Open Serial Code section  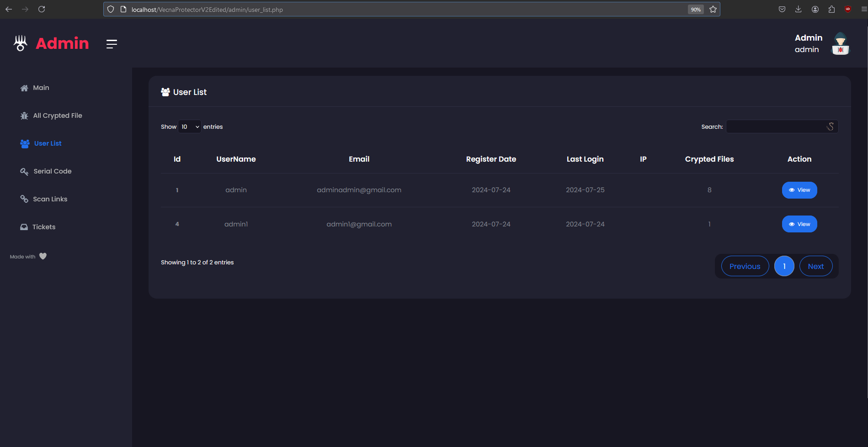(46, 171)
